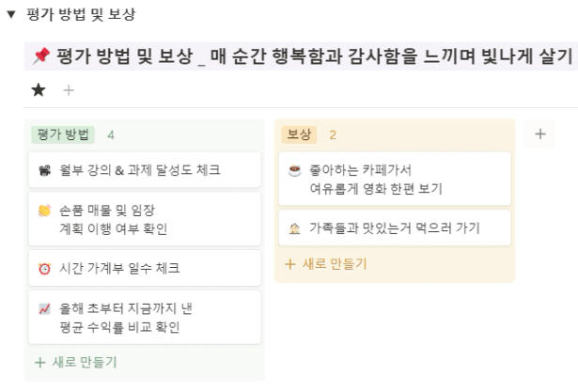Open the 시간 가계부 일수 체크 card

(145, 268)
